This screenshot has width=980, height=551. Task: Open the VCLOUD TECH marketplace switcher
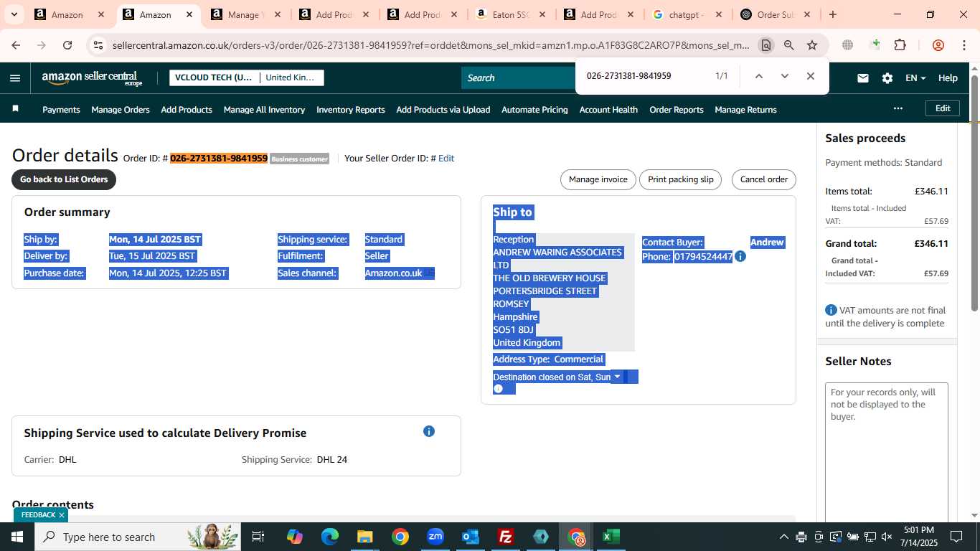246,77
